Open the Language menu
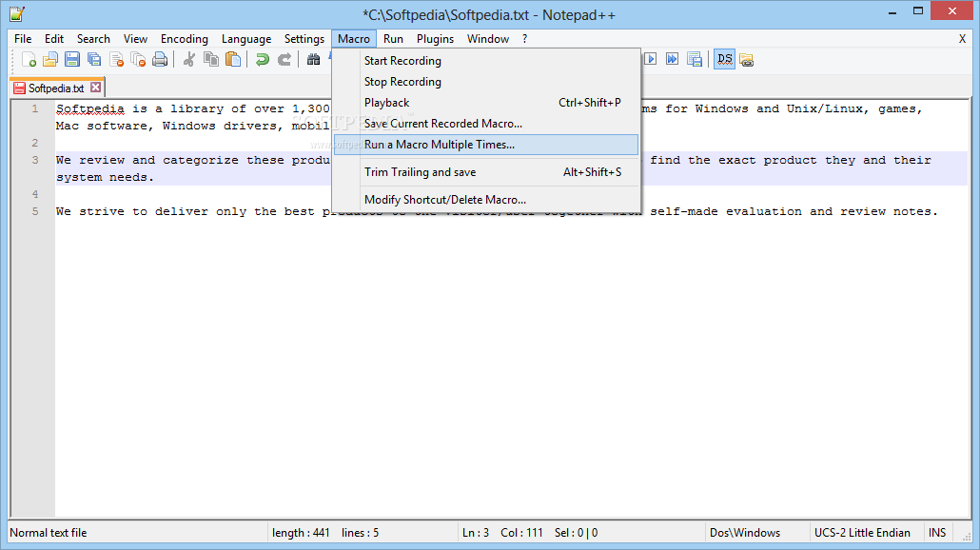Viewport: 980px width, 550px height. coord(246,39)
